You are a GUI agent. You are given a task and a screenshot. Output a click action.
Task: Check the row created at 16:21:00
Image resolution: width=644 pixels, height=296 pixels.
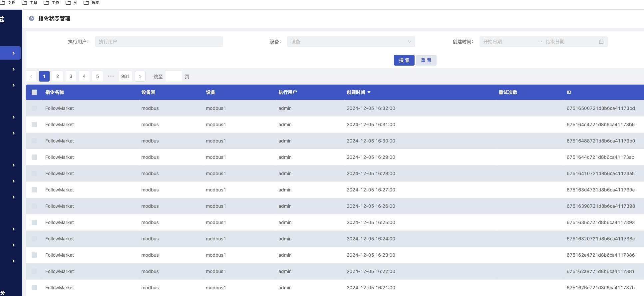(x=34, y=288)
